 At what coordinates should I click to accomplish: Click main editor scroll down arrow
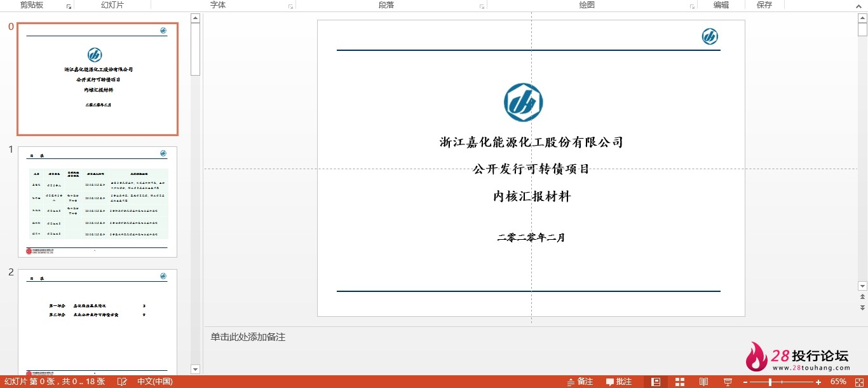click(862, 286)
